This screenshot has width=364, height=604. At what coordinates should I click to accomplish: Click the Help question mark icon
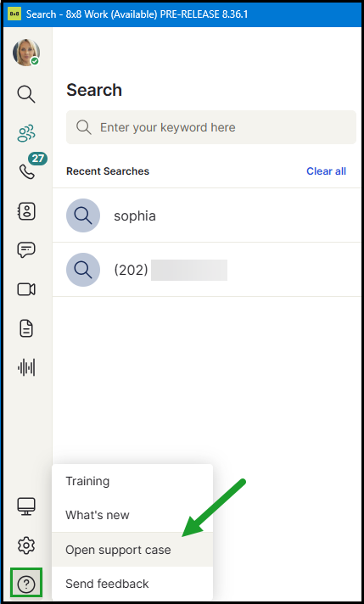point(26,584)
